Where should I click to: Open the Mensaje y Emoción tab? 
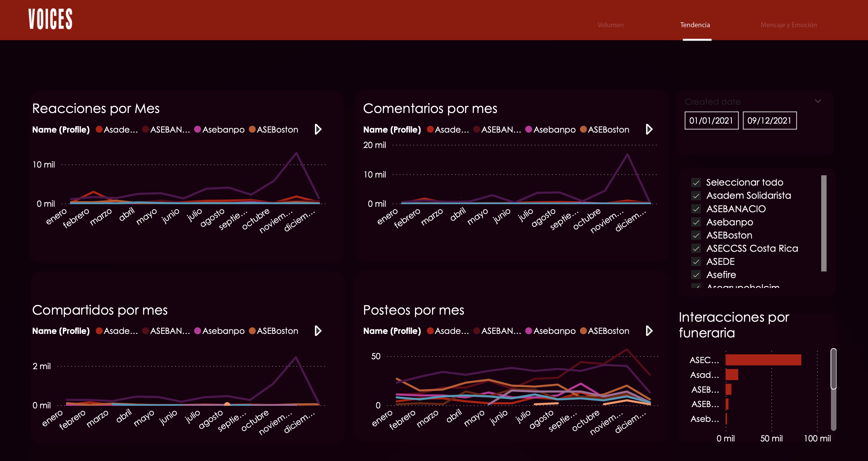coord(788,25)
